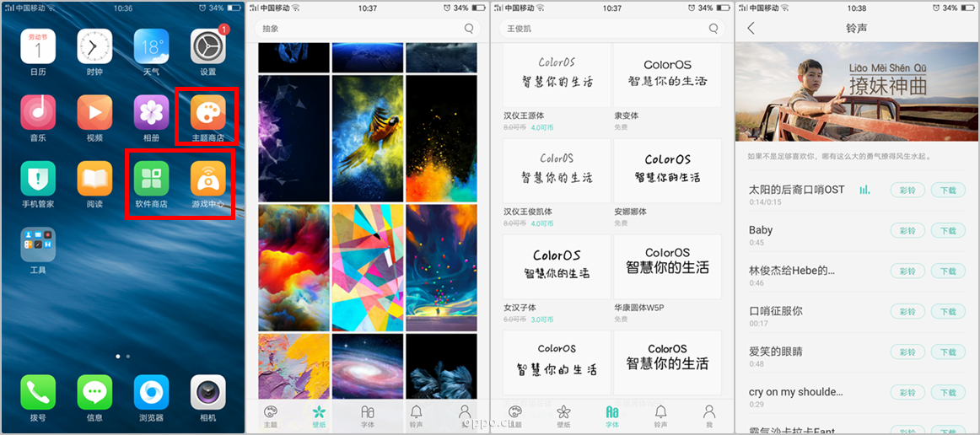980x435 pixels.
Task: Open the 女汉子体 font preview
Action: (x=557, y=267)
